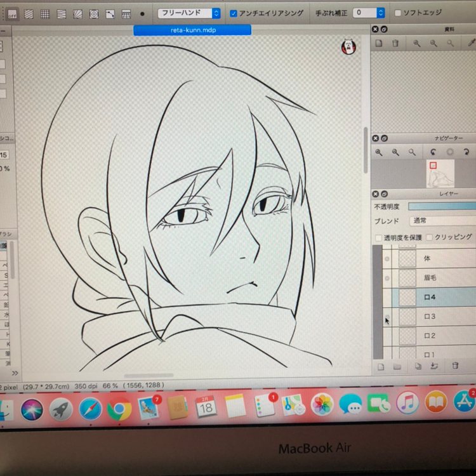Click the navigator preview thumbnail
476x476 pixels.
440,173
